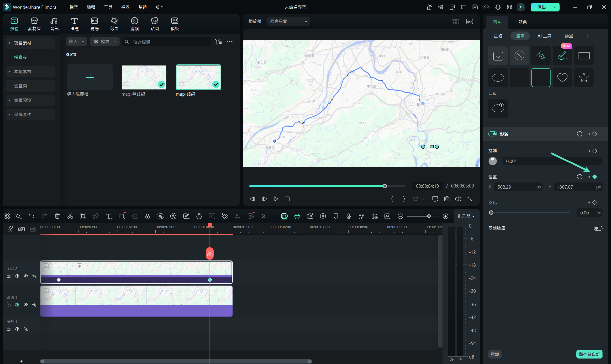This screenshot has height=364, width=611.
Task: Open the 效果 effects panel
Action: point(114,24)
